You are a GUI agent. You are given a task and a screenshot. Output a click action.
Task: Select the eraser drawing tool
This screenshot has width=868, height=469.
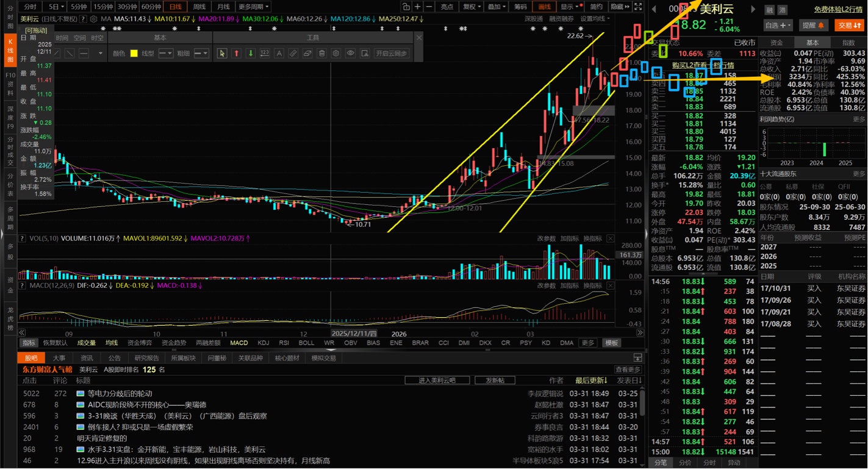tap(308, 54)
